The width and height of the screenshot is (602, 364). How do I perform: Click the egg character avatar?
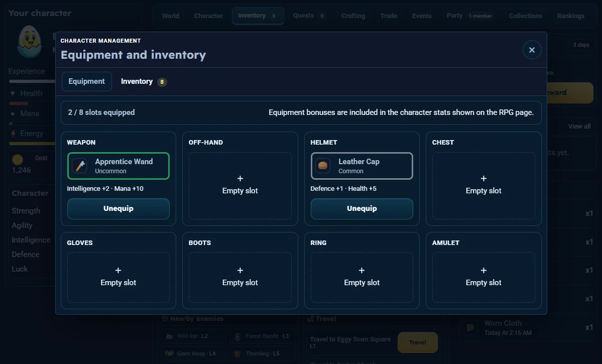pyautogui.click(x=30, y=42)
